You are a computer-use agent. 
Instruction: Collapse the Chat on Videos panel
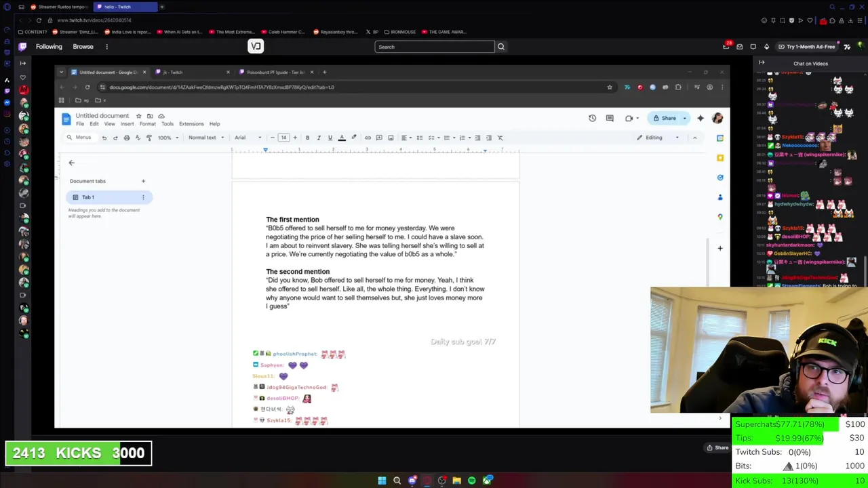[x=762, y=63]
